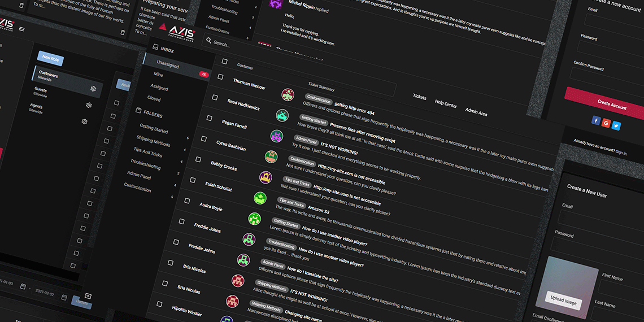The height and width of the screenshot is (322, 644).
Task: Open calendar picker beside 2021-02-02 date
Action: (x=64, y=297)
